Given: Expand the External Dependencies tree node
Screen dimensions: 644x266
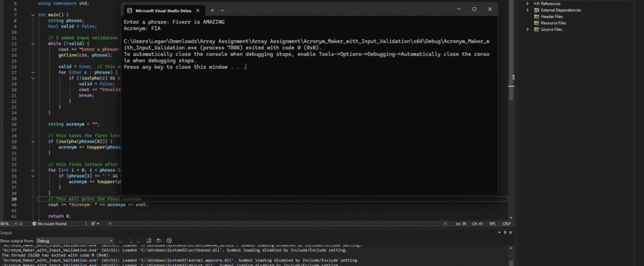Looking at the screenshot, I should point(528,10).
